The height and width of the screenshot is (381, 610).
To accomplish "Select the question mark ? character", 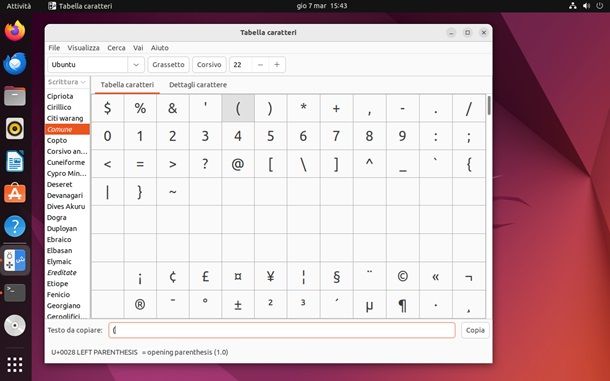I will 205,164.
